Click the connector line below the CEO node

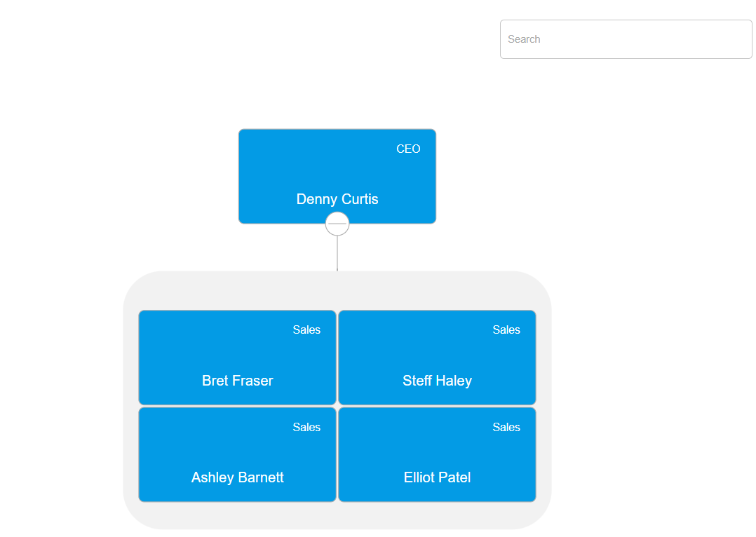(x=337, y=252)
